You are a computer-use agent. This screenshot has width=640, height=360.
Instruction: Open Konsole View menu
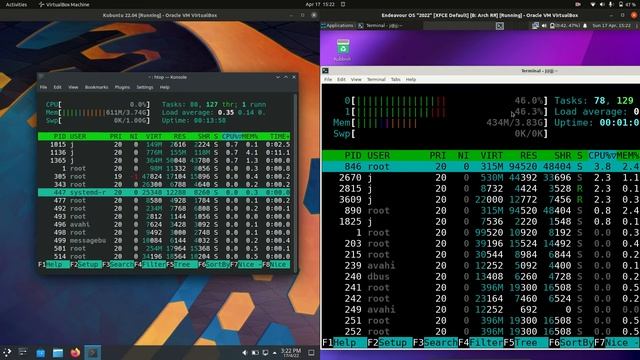pyautogui.click(x=73, y=87)
